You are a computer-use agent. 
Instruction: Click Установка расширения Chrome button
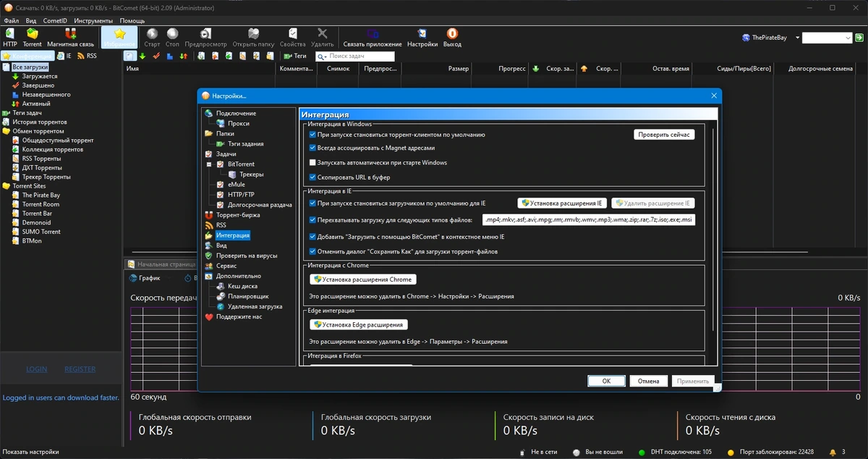click(363, 279)
